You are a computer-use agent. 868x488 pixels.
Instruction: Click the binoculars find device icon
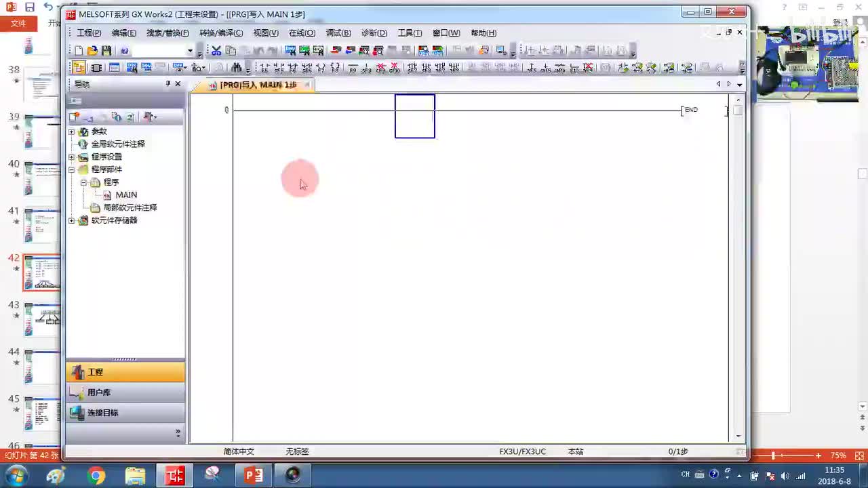(237, 68)
